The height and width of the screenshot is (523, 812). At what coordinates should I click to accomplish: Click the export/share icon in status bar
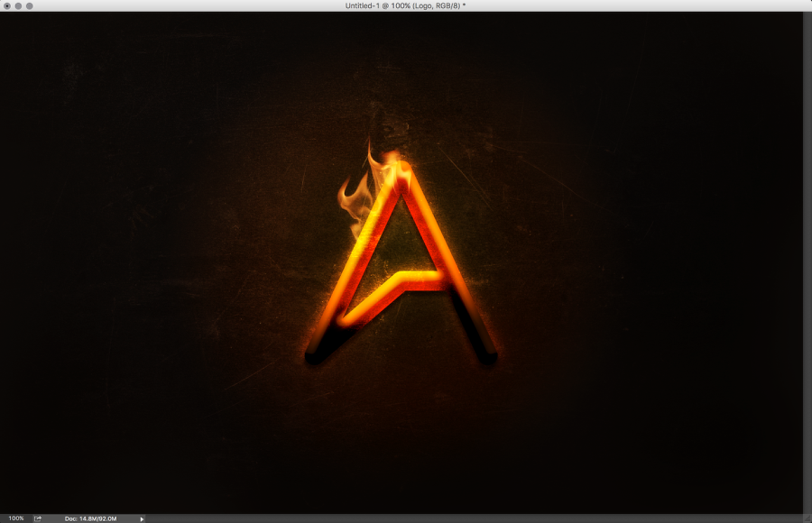point(39,518)
